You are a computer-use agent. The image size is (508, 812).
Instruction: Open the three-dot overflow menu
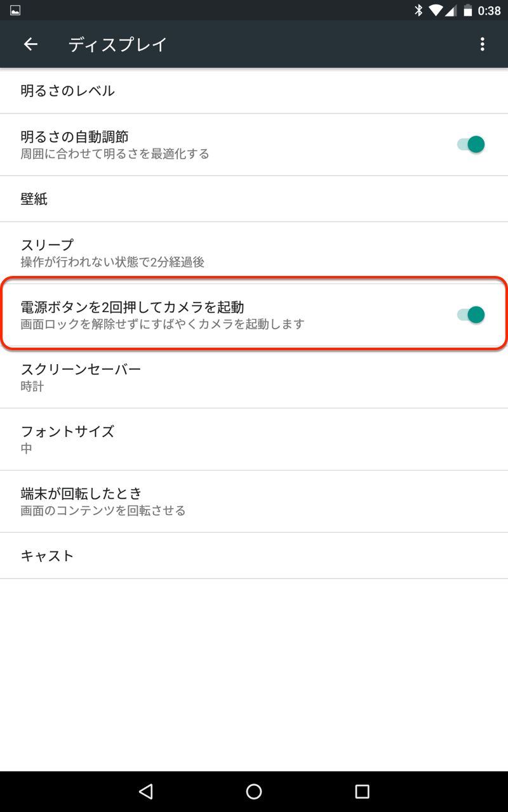point(483,44)
